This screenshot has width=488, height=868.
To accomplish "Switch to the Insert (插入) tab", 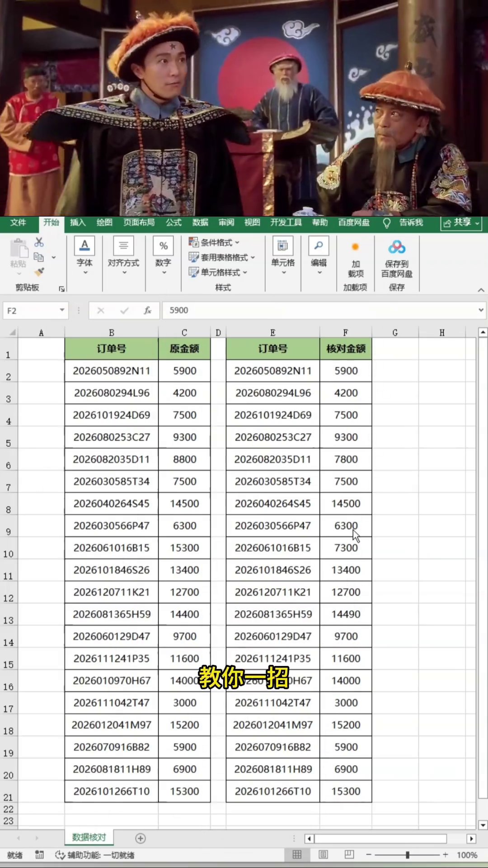I will (x=78, y=222).
